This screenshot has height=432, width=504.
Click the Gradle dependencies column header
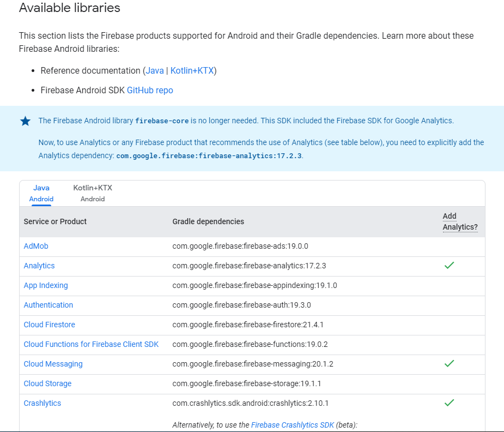(x=208, y=221)
